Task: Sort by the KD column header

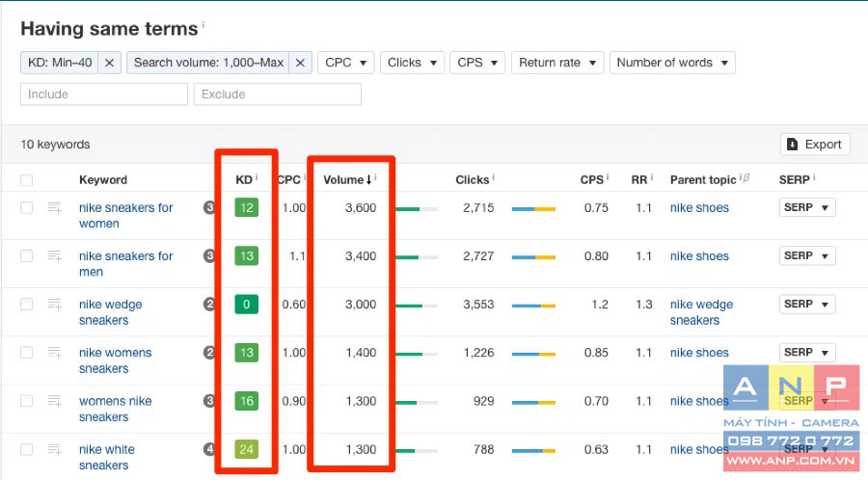Action: tap(244, 179)
